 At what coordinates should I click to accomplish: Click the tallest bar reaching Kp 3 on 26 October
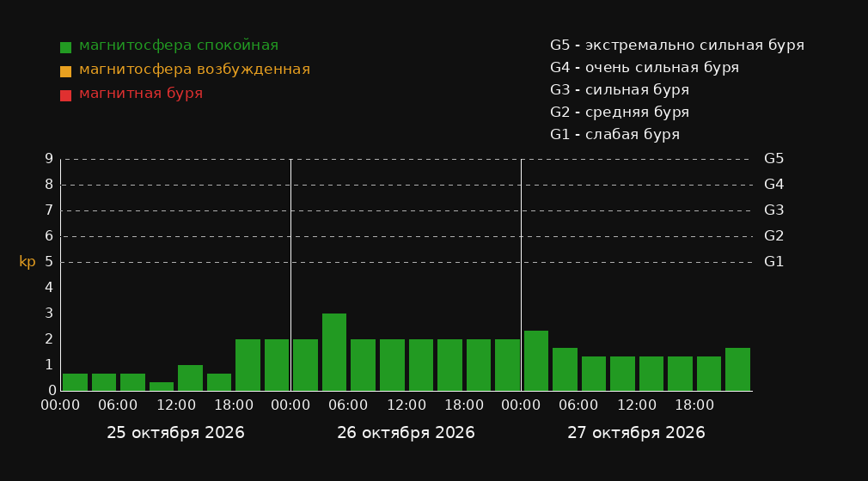334,352
